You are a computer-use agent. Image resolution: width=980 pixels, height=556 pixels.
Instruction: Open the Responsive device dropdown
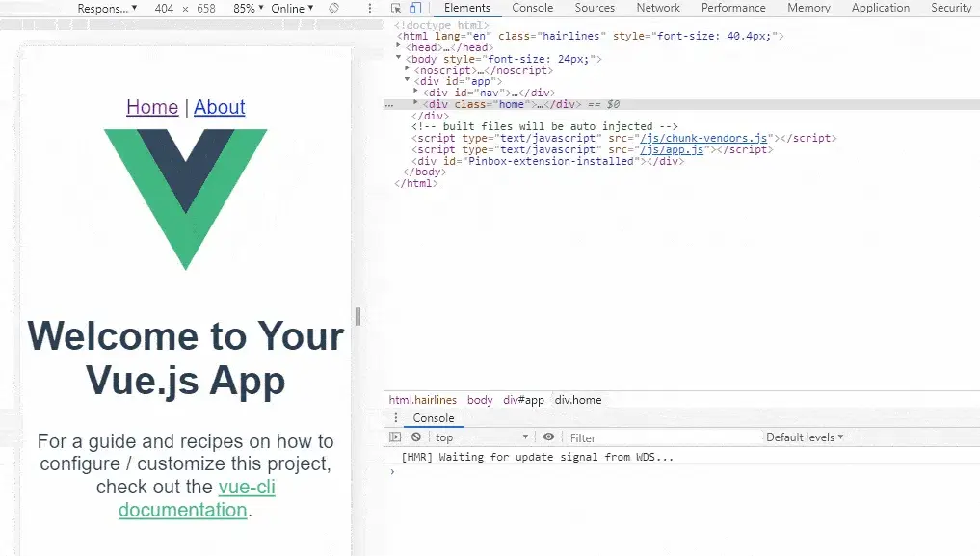click(107, 8)
